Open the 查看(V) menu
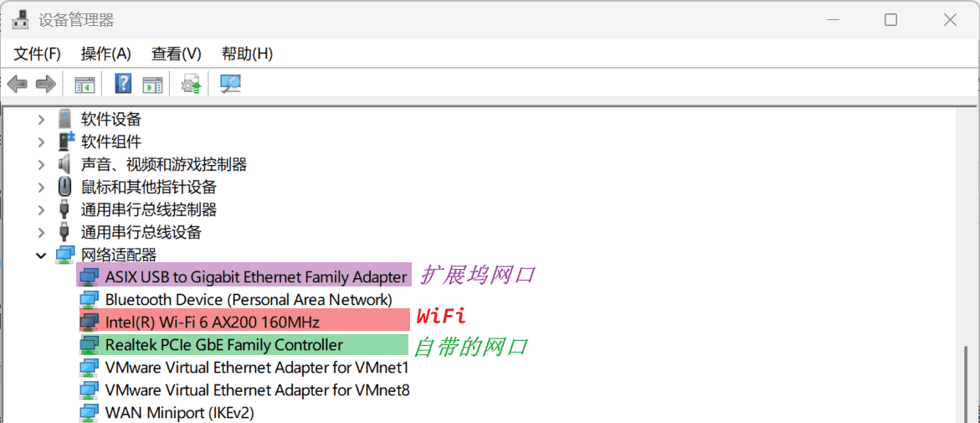 pyautogui.click(x=176, y=54)
